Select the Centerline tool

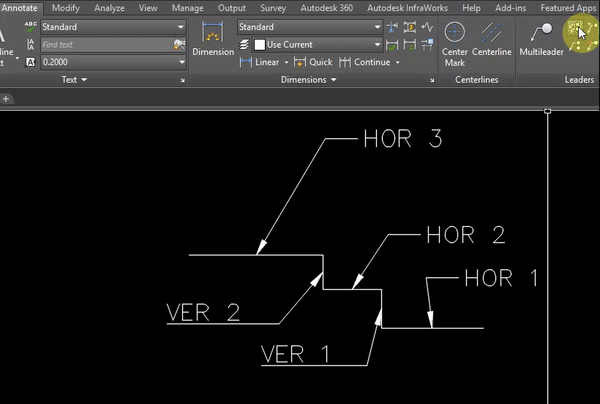click(x=492, y=39)
